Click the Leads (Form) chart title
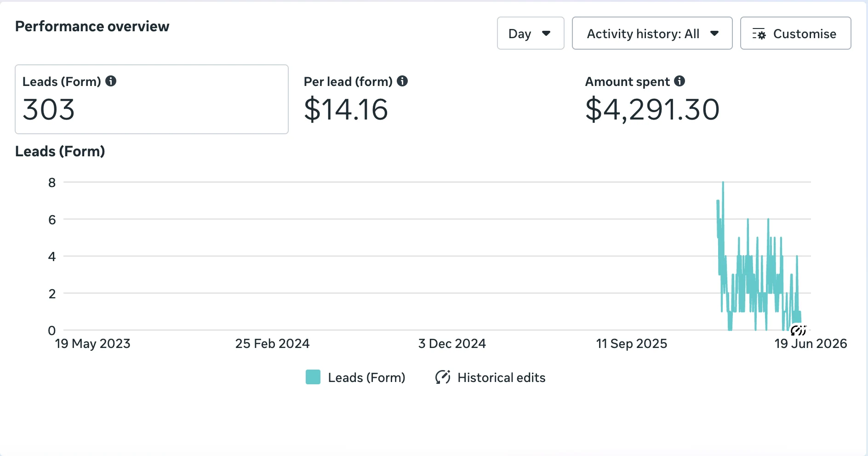The height and width of the screenshot is (456, 868). tap(60, 151)
